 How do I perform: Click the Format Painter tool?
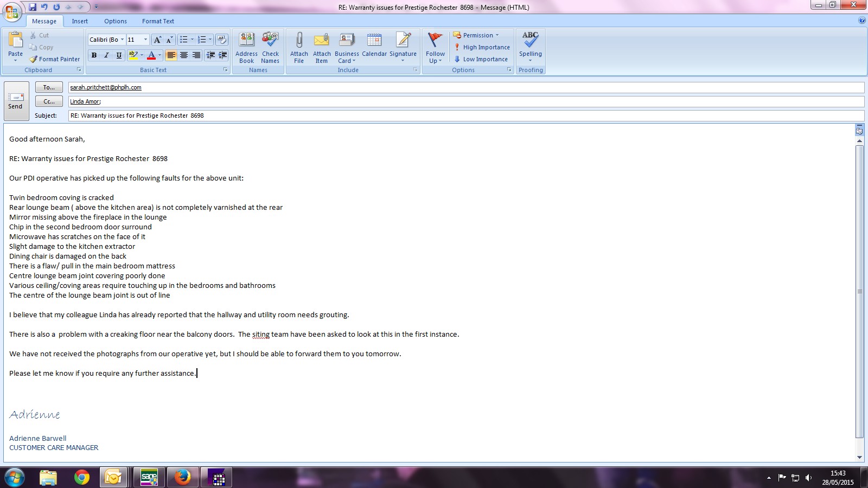pyautogui.click(x=55, y=59)
